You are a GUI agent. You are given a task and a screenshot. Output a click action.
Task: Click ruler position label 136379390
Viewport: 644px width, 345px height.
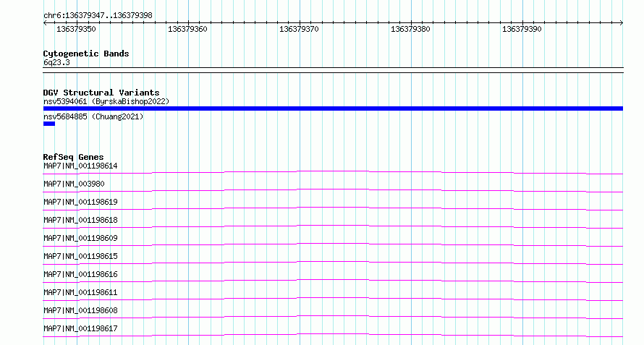pyautogui.click(x=522, y=29)
